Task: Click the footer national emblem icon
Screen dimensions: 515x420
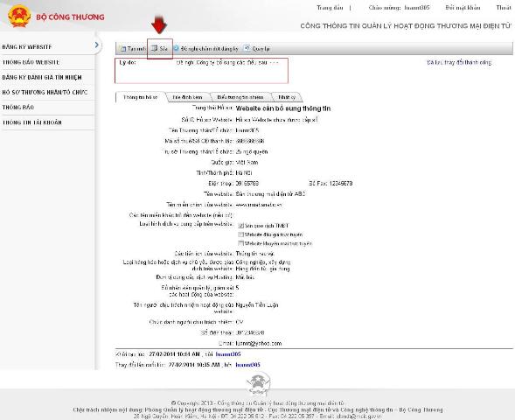Action: pos(259,384)
